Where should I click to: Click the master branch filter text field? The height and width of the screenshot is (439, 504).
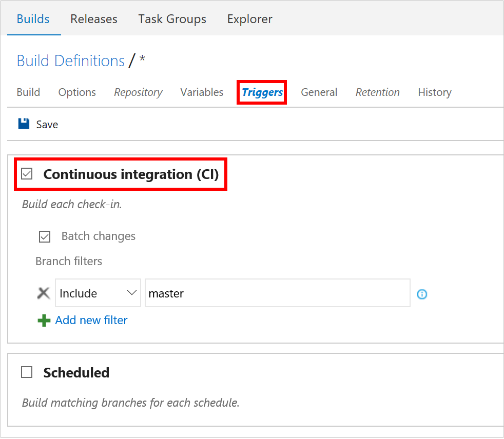[x=277, y=293]
